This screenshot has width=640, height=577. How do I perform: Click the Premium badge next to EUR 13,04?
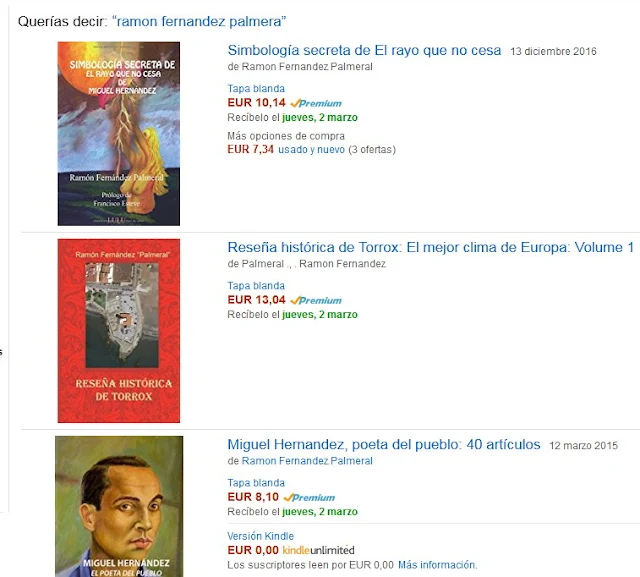point(316,300)
